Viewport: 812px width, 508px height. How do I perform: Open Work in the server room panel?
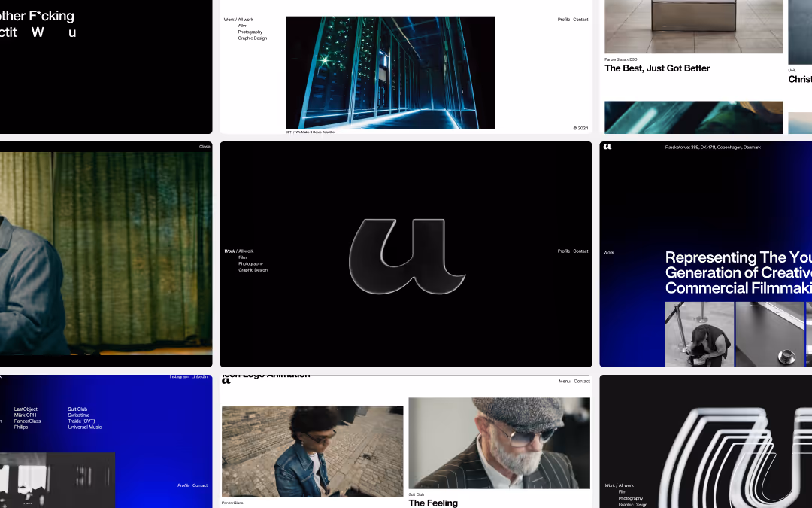229,20
